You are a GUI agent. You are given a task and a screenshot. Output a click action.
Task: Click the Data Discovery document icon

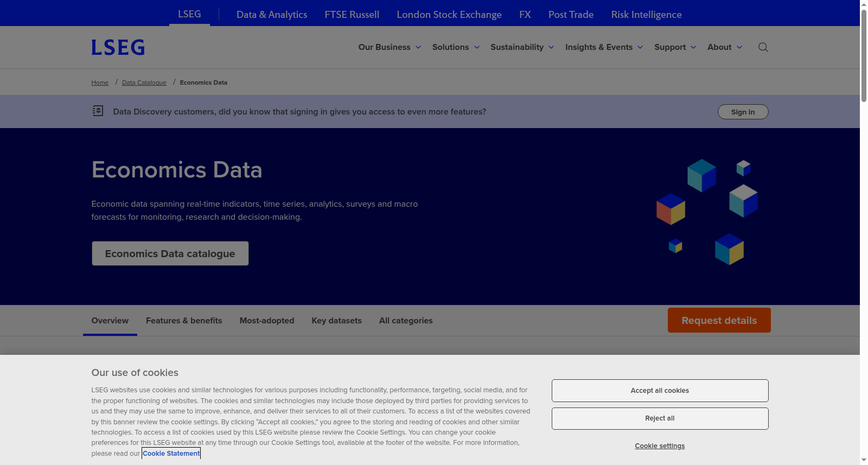coord(98,111)
